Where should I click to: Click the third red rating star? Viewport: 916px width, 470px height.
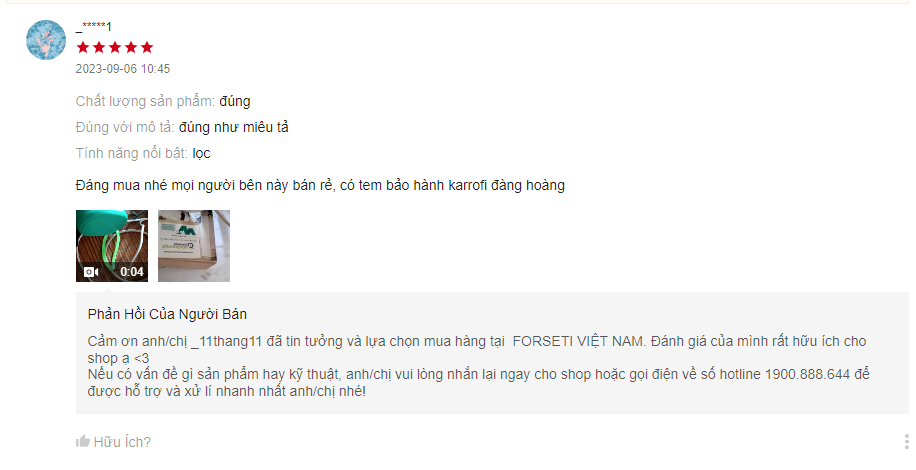115,47
